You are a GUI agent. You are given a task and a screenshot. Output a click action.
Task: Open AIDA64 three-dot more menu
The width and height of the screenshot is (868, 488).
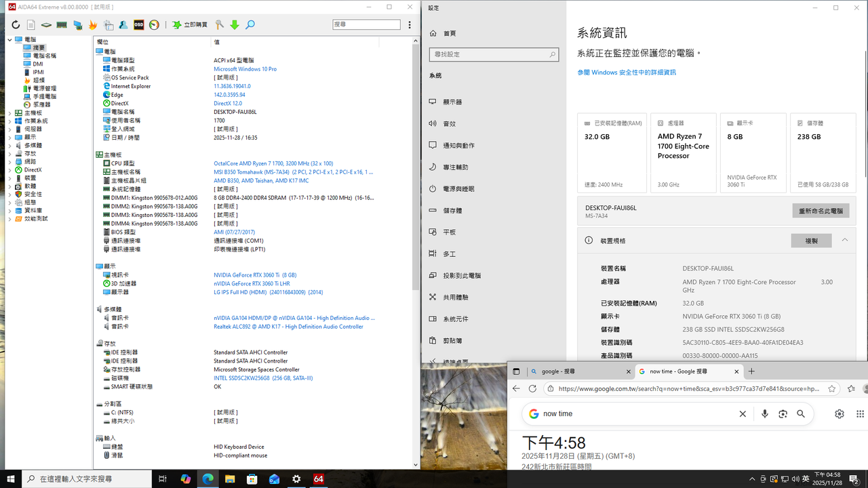409,25
